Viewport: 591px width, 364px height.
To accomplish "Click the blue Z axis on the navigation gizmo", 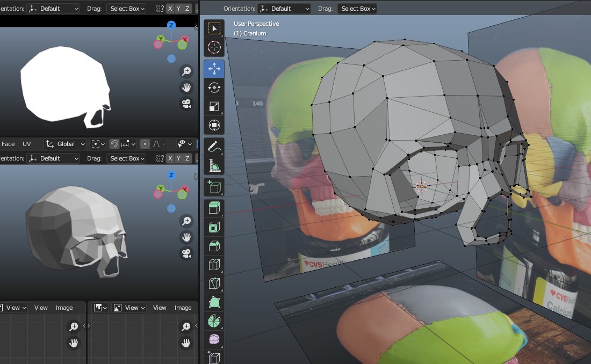I will 171,24.
